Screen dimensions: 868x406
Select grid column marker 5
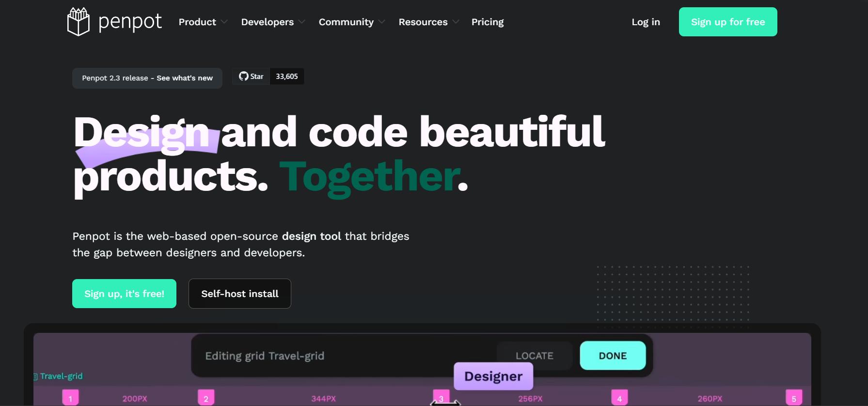793,398
